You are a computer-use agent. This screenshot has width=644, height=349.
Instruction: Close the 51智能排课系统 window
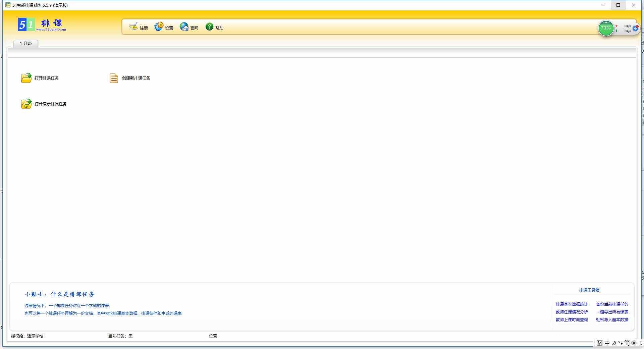[634, 5]
